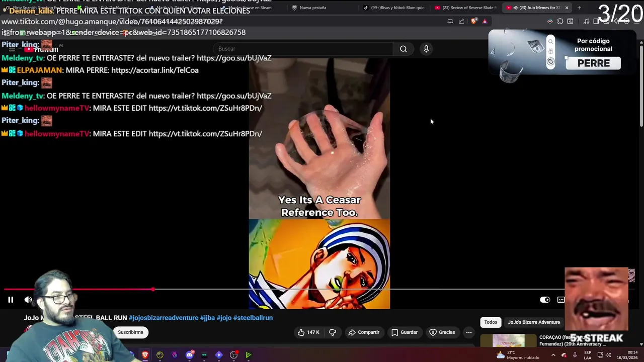Save the video with Guardar
Viewport: 644px width, 362px height.
pyautogui.click(x=405, y=332)
